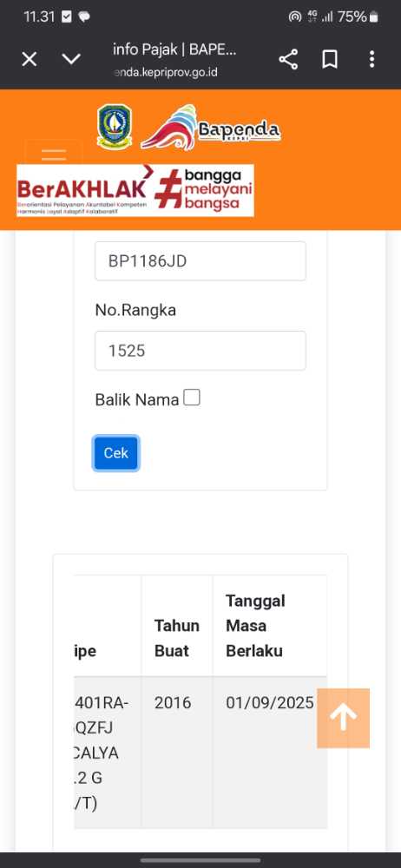Enable the Balik Nama checkbox

coord(192,398)
